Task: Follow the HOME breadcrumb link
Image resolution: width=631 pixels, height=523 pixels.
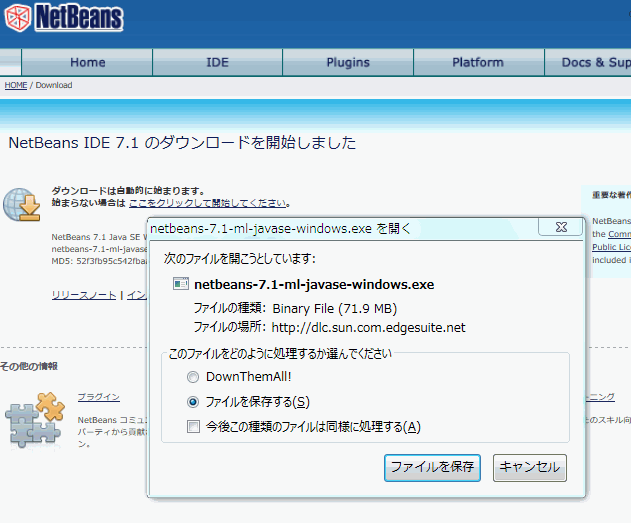Action: pos(16,85)
